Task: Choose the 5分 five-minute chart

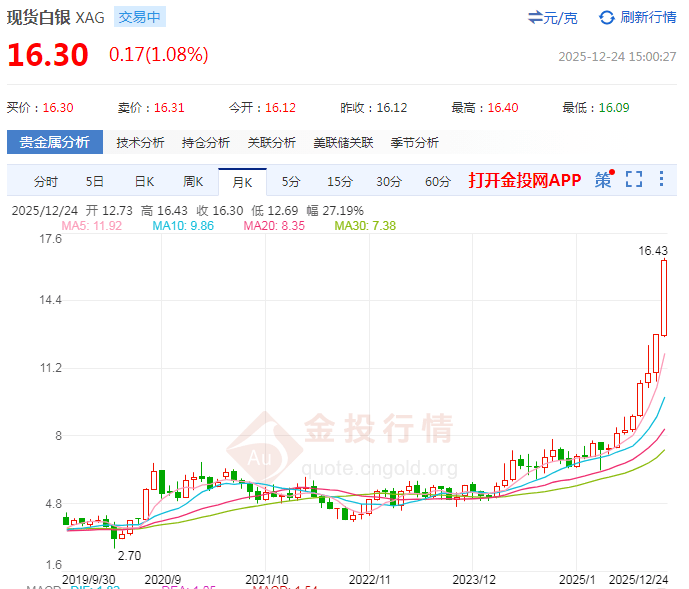Action: coord(290,181)
